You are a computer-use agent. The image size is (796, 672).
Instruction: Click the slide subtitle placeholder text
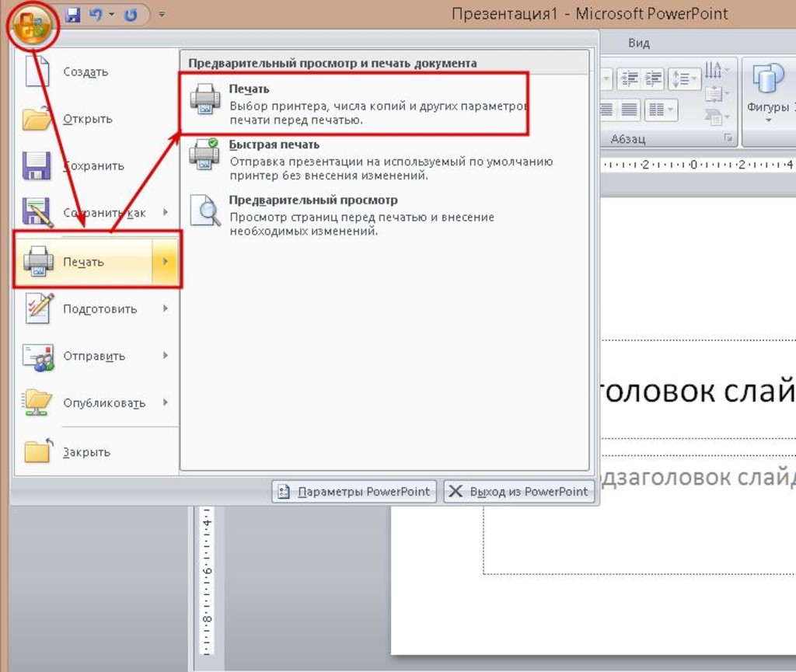pos(697,478)
